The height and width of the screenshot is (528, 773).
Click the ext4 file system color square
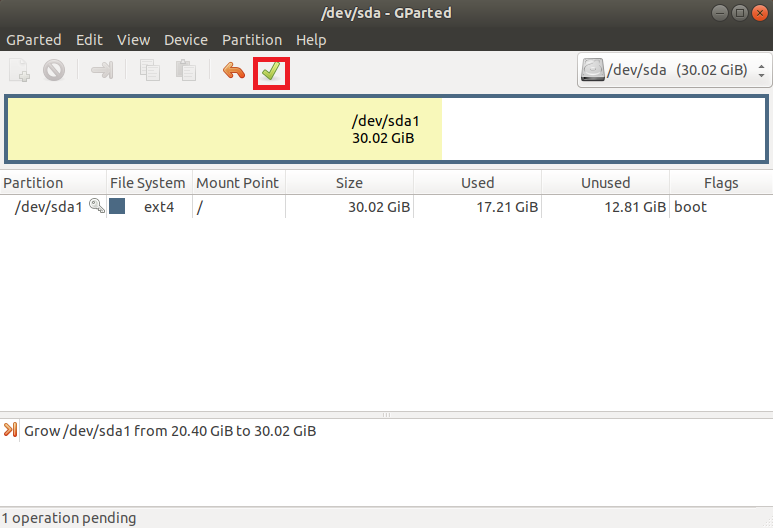point(117,206)
